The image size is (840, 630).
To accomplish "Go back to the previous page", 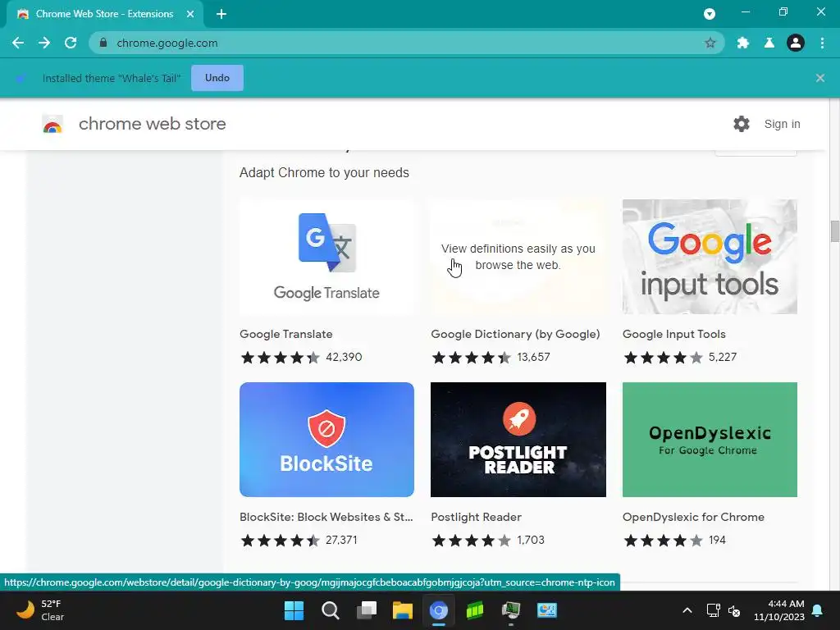I will 18,43.
